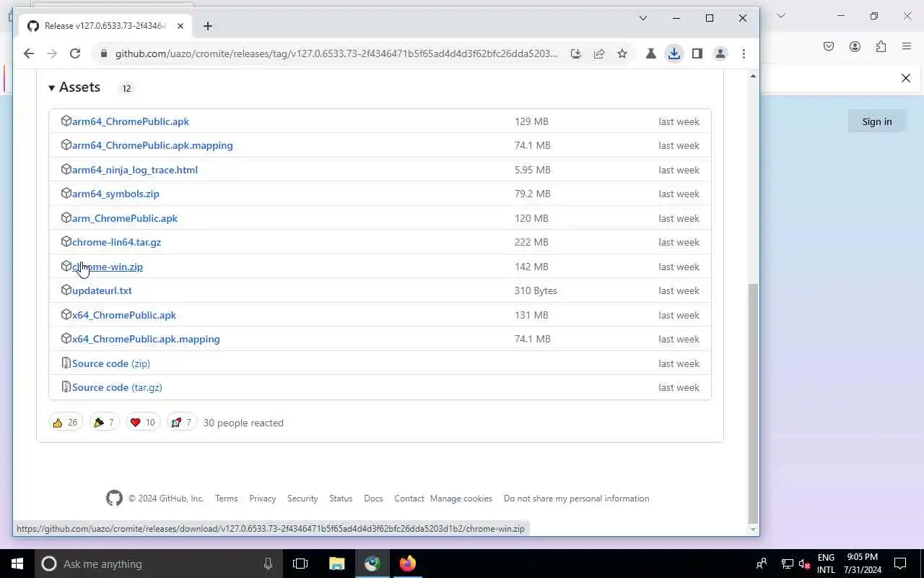The width and height of the screenshot is (924, 578).
Task: Collapse the Assets section triangle
Action: tap(52, 88)
